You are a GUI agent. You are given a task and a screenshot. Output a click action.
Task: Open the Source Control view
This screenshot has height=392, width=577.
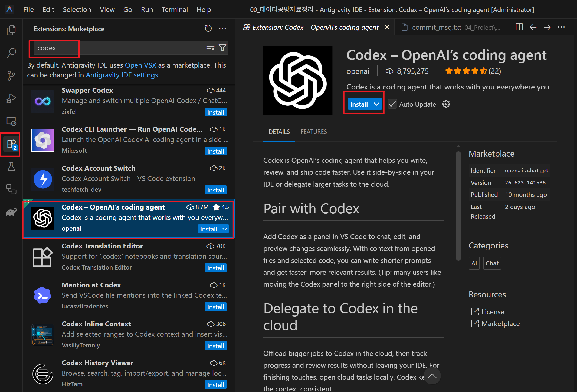point(11,75)
